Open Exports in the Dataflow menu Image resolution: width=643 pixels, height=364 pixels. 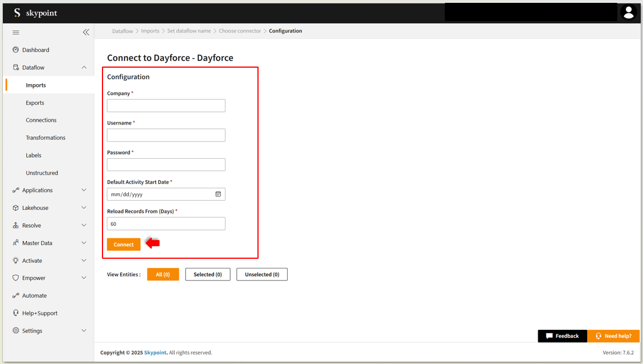pos(35,103)
